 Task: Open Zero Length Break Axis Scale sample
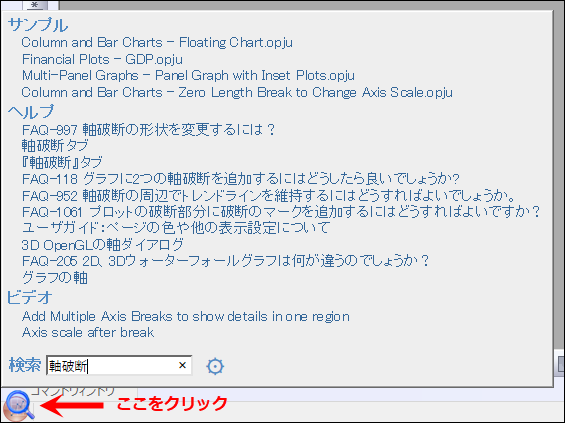[237, 93]
